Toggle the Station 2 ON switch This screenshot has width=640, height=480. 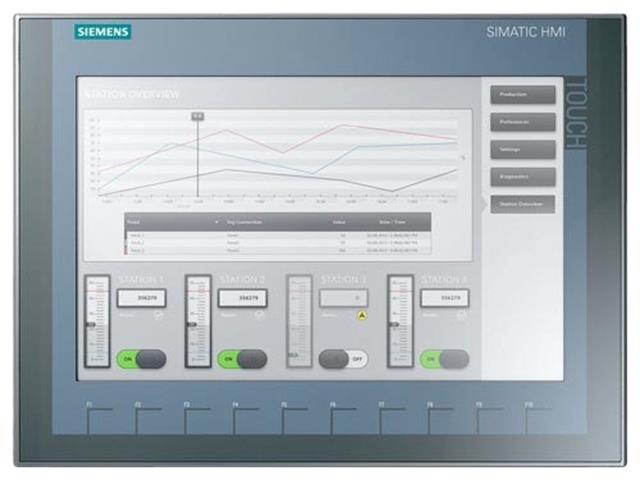(x=243, y=358)
